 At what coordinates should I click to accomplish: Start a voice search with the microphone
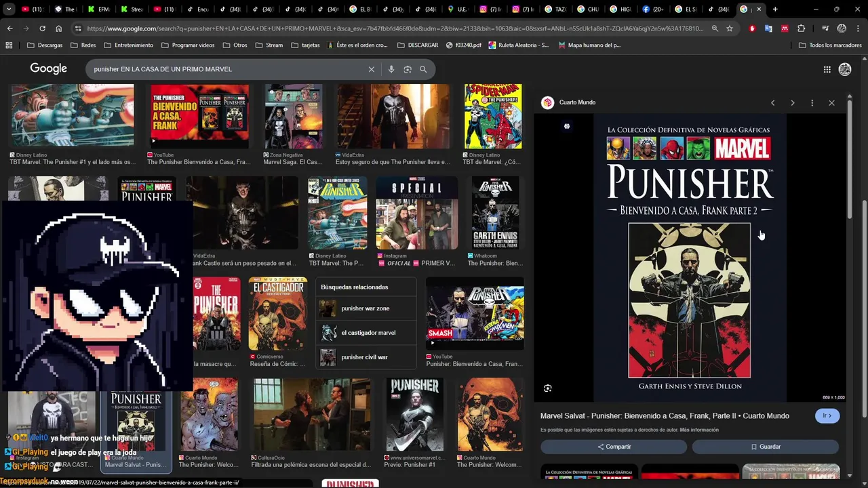coord(391,69)
